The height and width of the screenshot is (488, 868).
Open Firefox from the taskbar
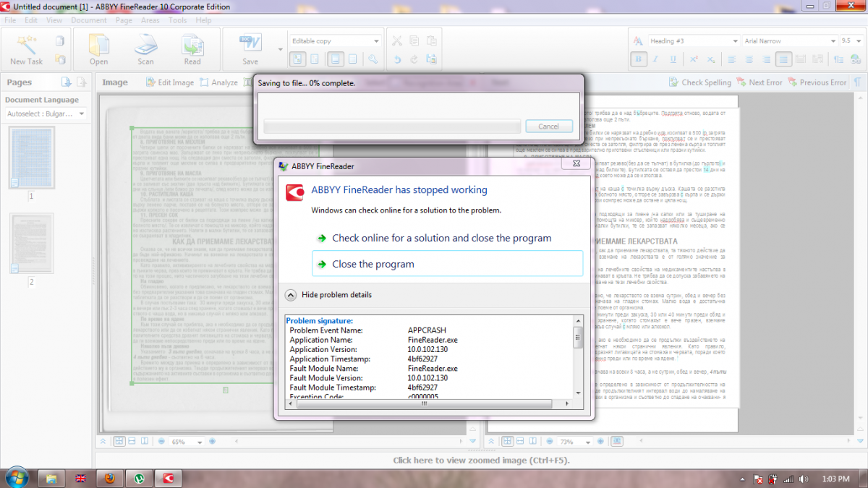click(x=109, y=478)
